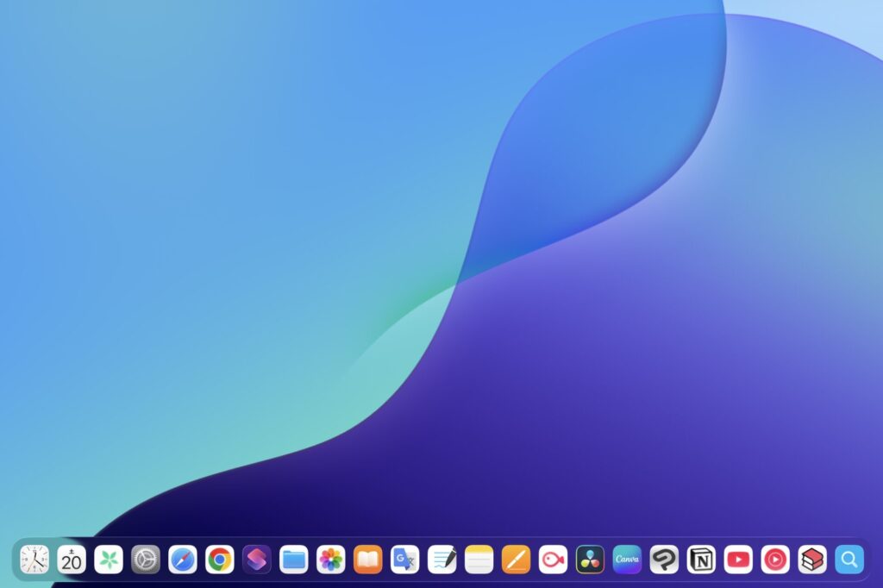Open the Clock app in the dock

click(34, 560)
